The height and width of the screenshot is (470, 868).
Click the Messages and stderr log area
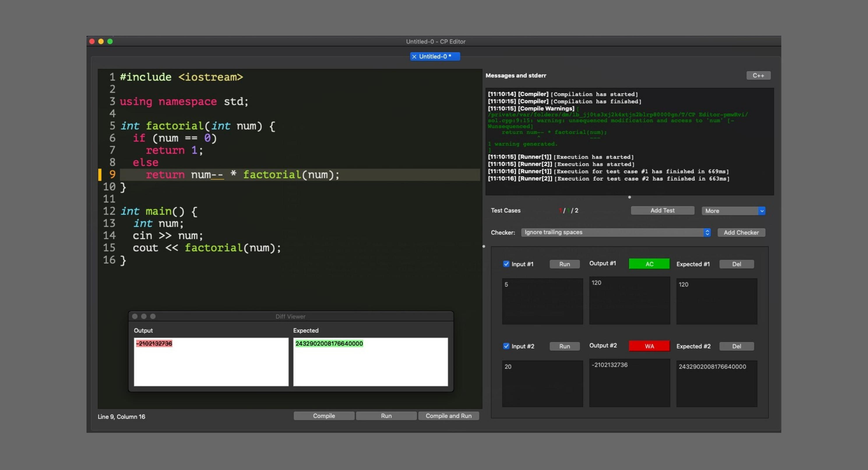coord(629,142)
